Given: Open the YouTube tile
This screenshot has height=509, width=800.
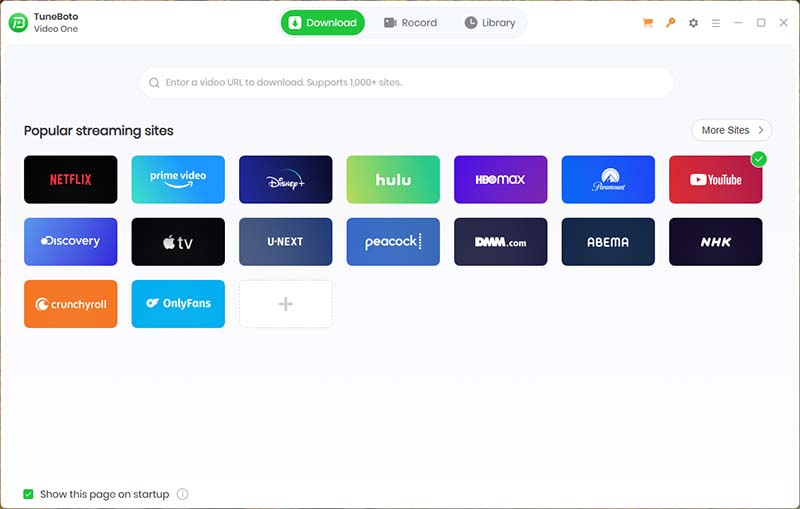Looking at the screenshot, I should pyautogui.click(x=716, y=180).
